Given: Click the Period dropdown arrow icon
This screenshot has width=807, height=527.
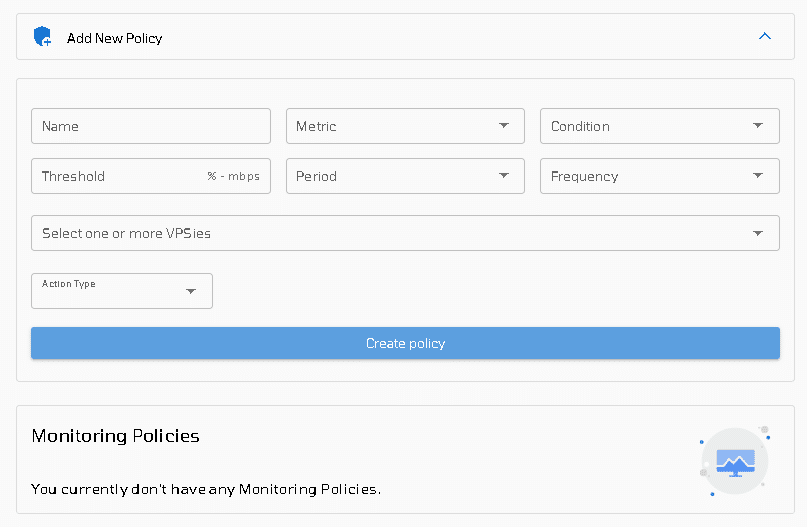Looking at the screenshot, I should click(504, 175).
